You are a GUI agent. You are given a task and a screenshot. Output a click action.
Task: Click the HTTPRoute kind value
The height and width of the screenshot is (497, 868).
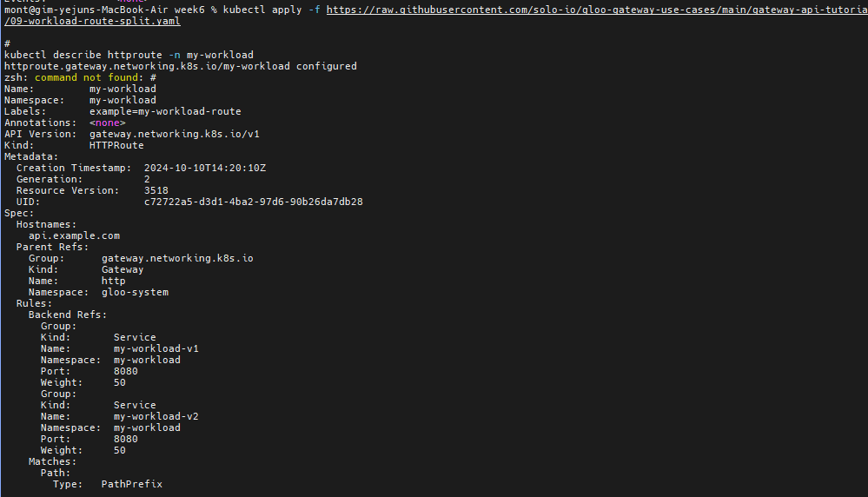coord(116,145)
